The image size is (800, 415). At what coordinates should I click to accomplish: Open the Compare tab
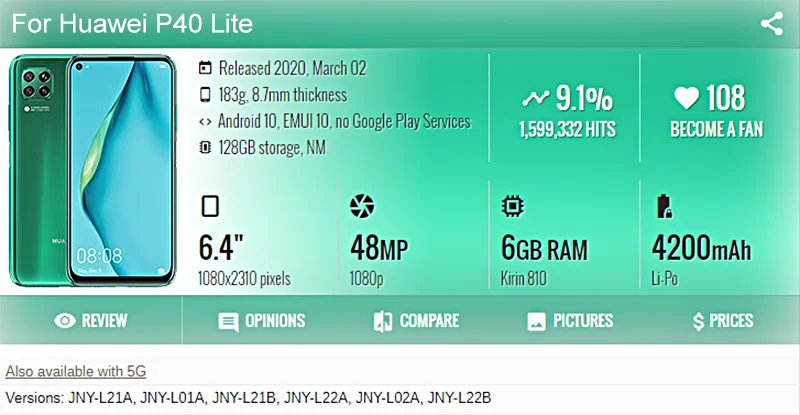coord(416,321)
